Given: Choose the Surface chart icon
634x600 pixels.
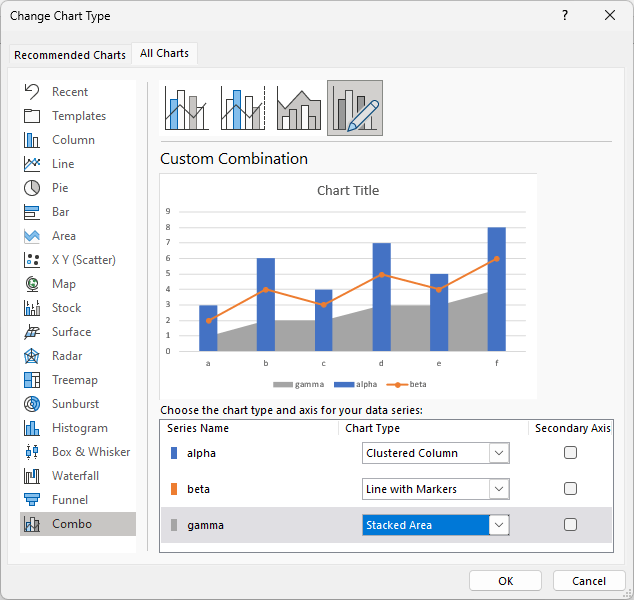Looking at the screenshot, I should (32, 332).
